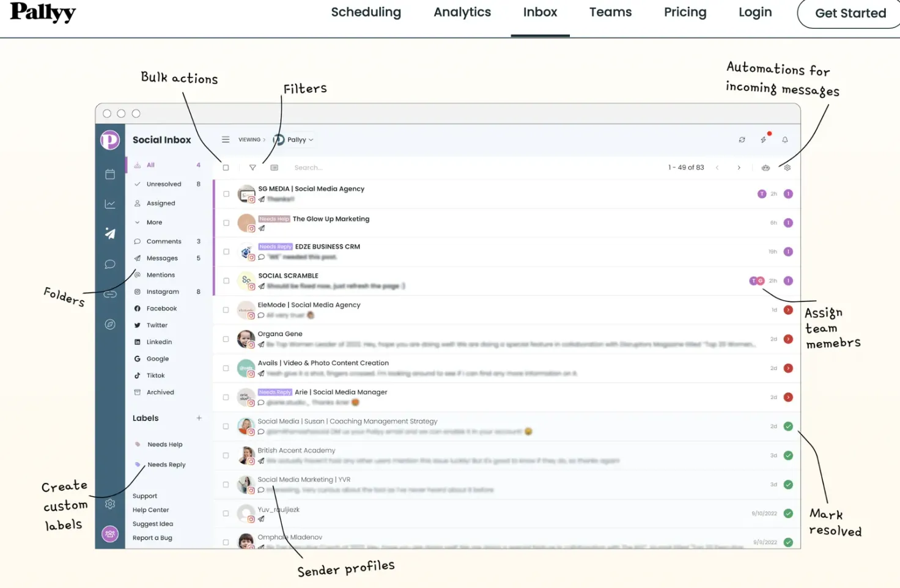
Task: Go to next page of messages
Action: click(x=739, y=167)
